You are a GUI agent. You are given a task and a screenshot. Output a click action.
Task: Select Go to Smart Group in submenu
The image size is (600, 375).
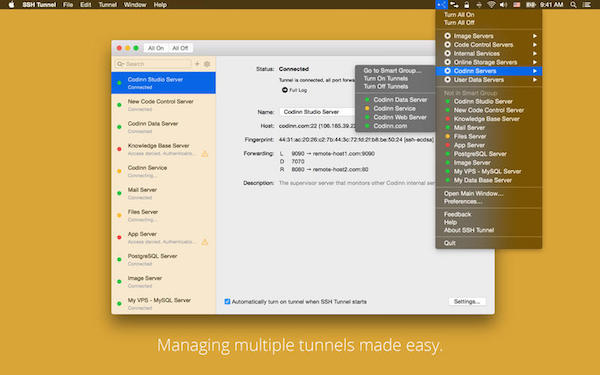(x=395, y=70)
